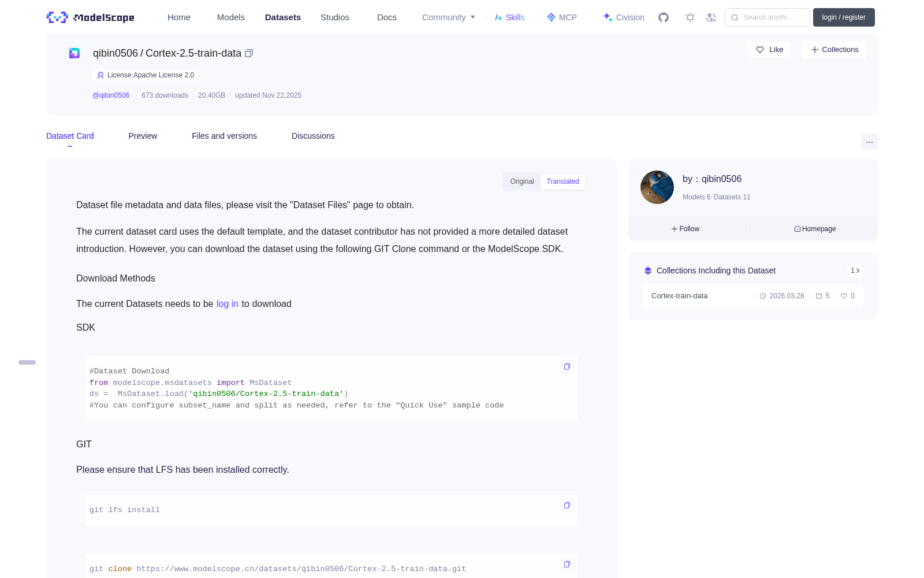Click the ModelScope logo
This screenshot has width=924, height=578.
click(x=91, y=17)
